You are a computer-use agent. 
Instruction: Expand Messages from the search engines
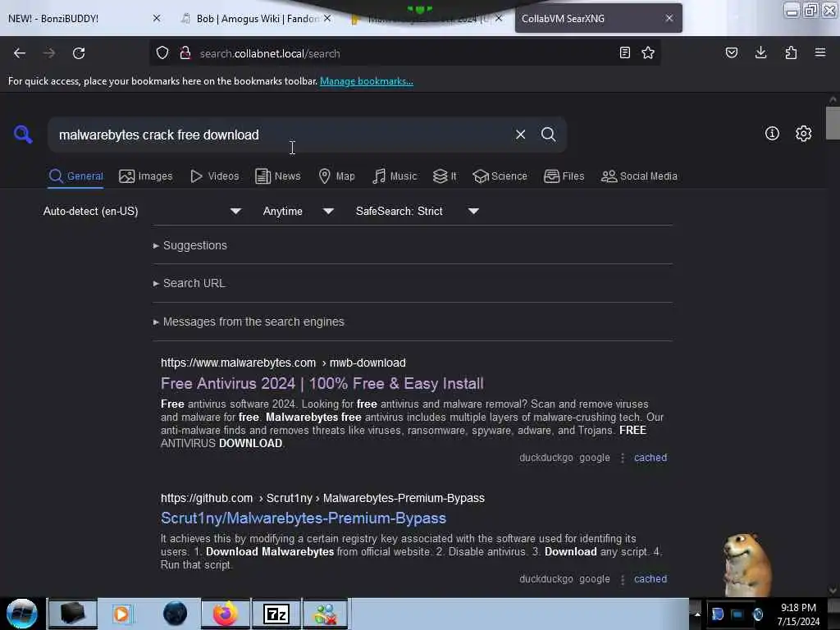(x=249, y=322)
